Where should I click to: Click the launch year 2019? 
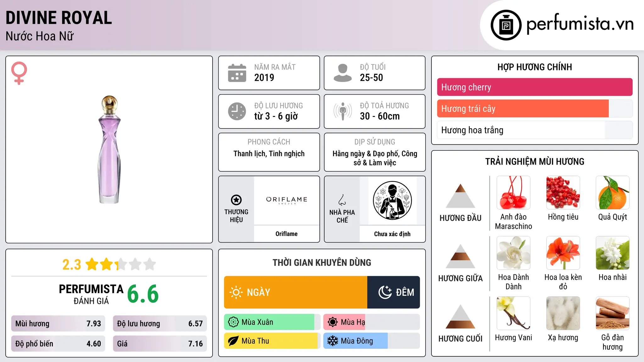pyautogui.click(x=264, y=78)
